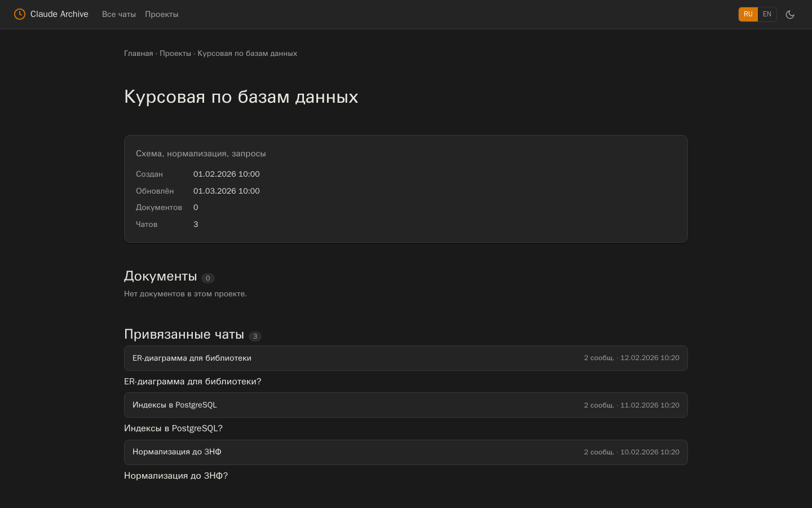Click the count badge beside Привязанные чаты

click(255, 336)
